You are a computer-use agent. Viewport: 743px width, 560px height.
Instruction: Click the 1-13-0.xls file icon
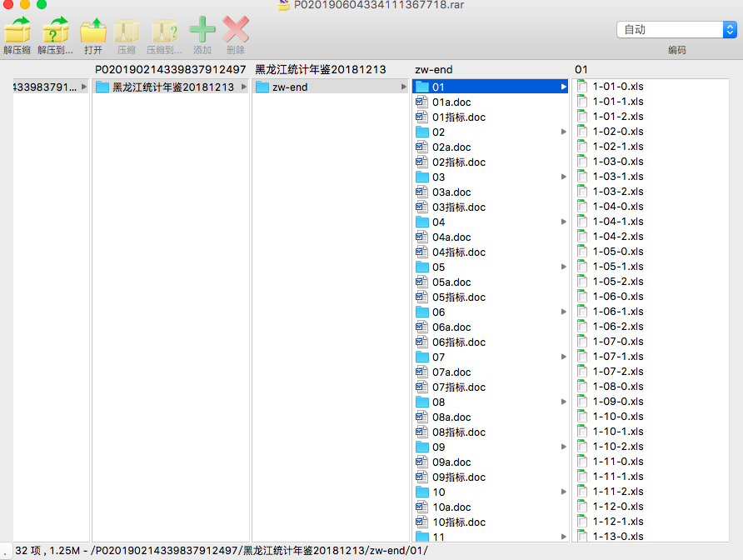(x=582, y=536)
